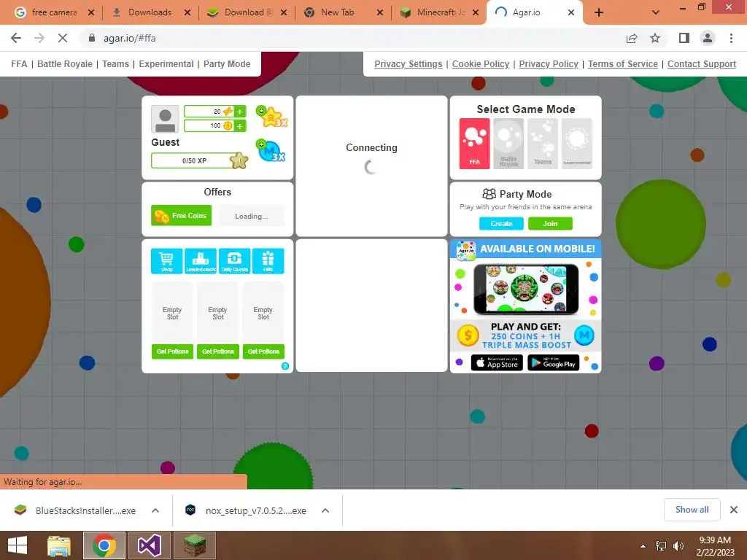This screenshot has width=747, height=560.
Task: Download on the App Store badge
Action: coord(497,363)
